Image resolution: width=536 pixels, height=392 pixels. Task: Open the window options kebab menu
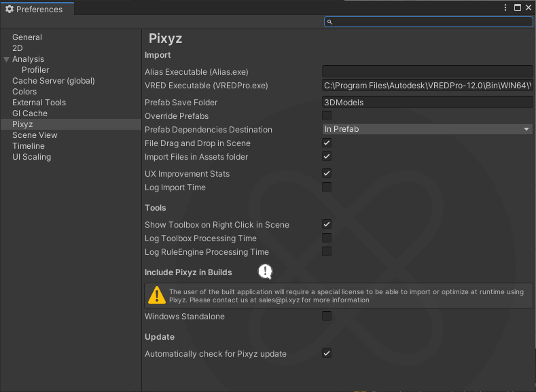pyautogui.click(x=505, y=7)
